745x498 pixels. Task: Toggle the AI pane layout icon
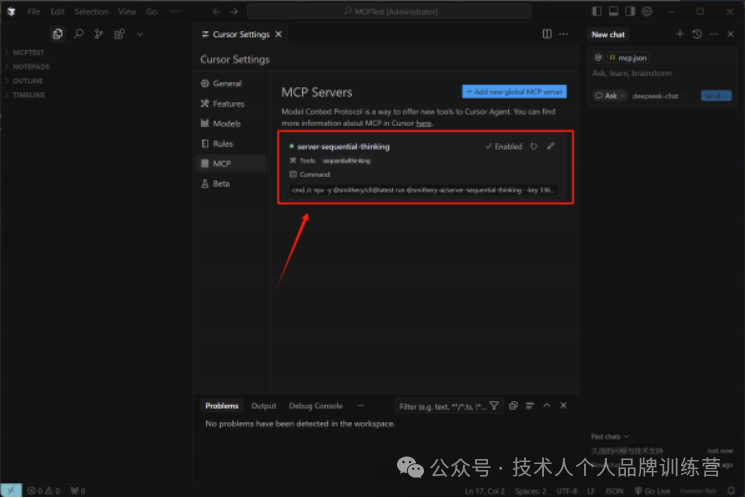630,11
